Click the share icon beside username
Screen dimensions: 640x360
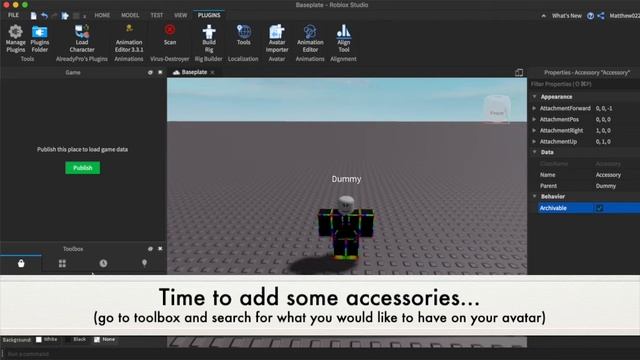tap(601, 16)
